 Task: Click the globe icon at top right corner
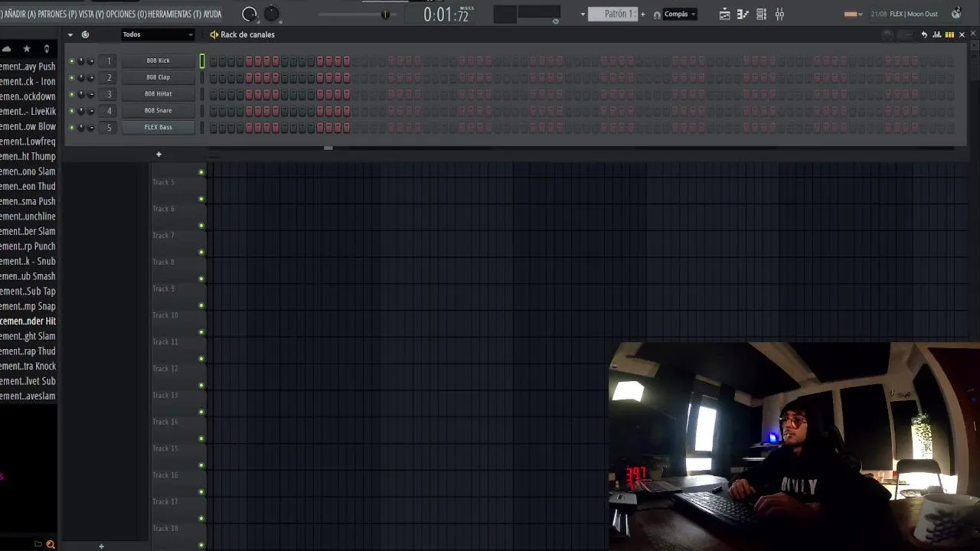point(955,13)
